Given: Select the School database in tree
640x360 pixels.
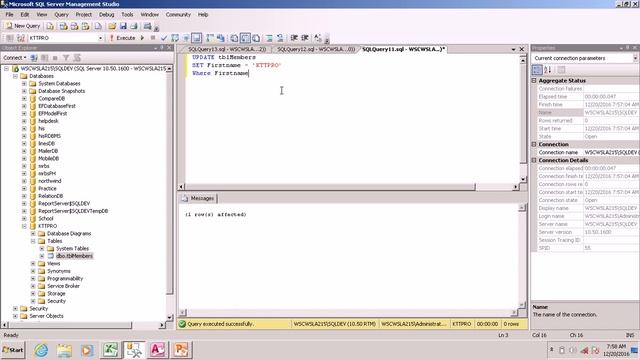Looking at the screenshot, I should point(46,218).
